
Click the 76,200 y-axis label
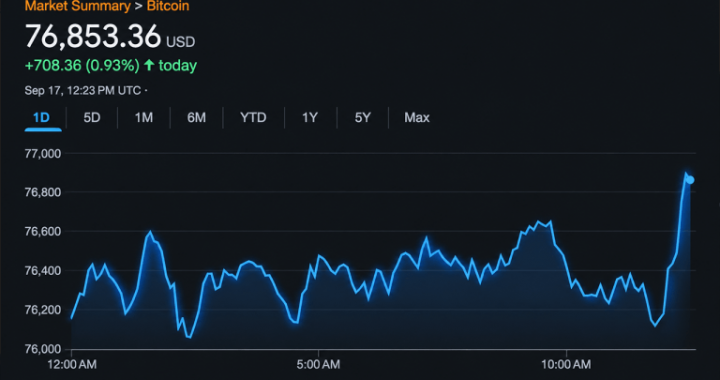click(x=42, y=310)
